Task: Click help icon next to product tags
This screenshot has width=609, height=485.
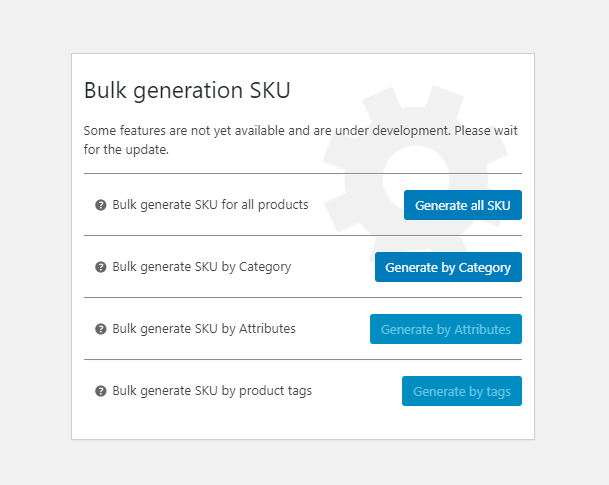Action: 101,391
